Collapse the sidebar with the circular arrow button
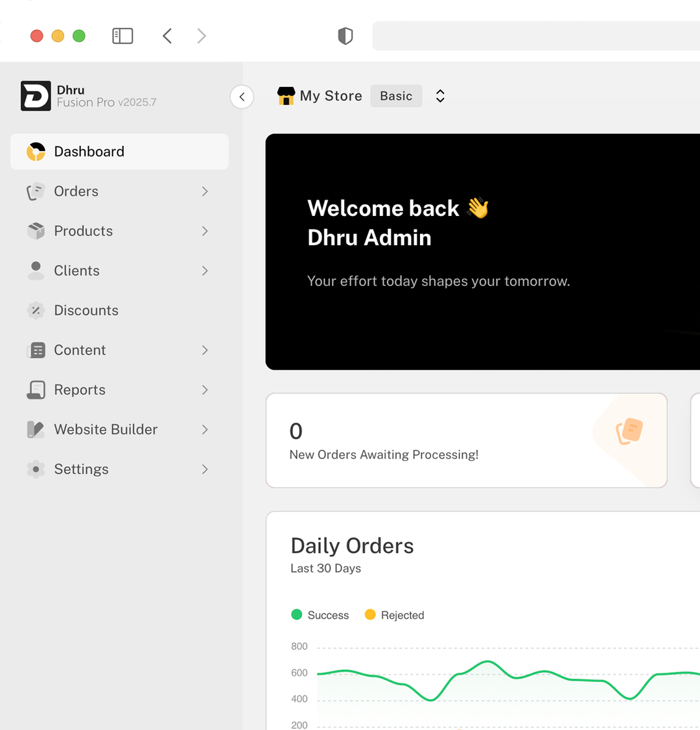This screenshot has width=700, height=730. point(242,97)
